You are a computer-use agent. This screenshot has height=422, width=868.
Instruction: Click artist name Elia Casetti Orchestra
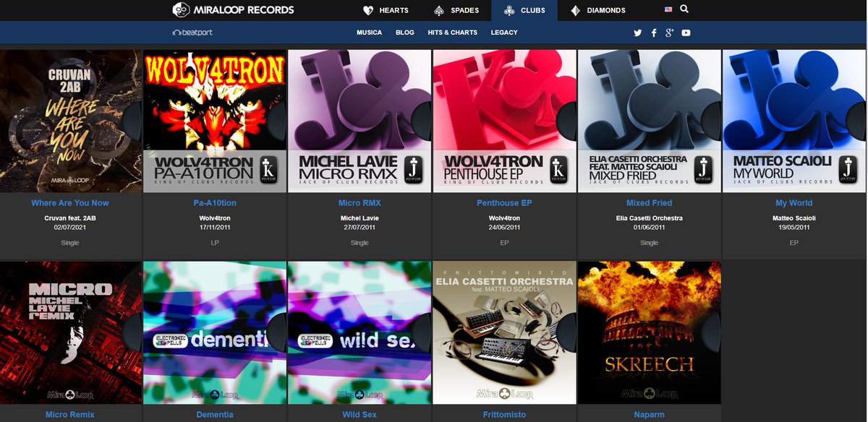tap(650, 218)
